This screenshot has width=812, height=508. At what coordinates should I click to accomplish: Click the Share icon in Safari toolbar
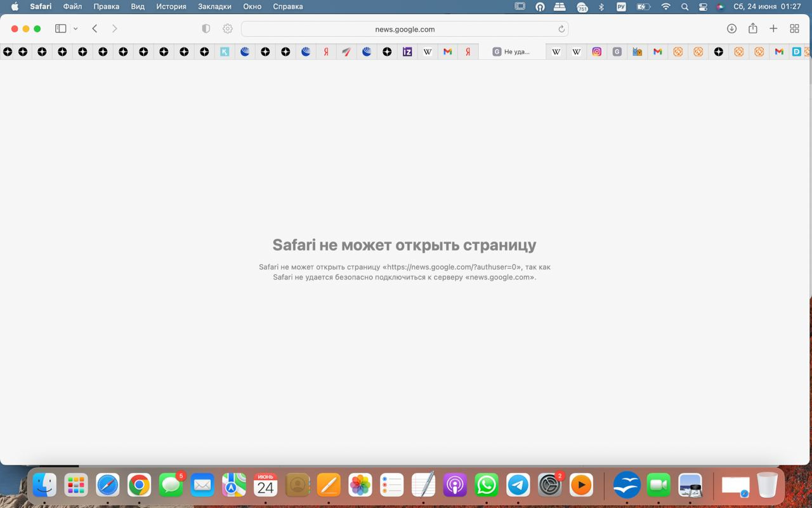point(752,29)
